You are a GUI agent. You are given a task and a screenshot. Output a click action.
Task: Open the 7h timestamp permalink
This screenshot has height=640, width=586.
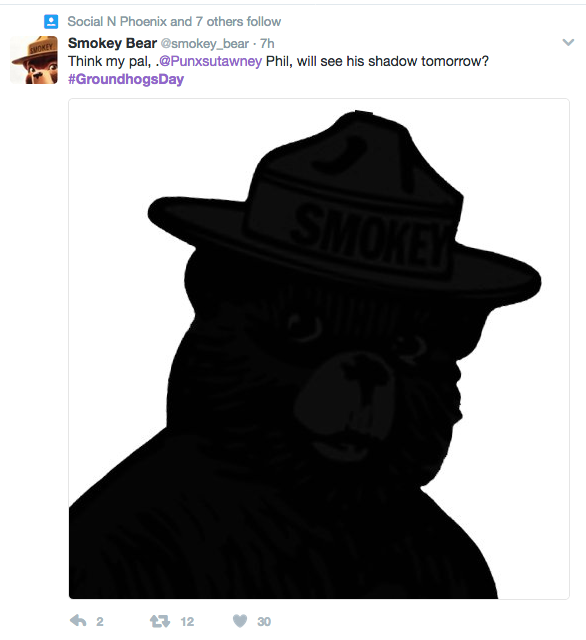click(x=267, y=43)
